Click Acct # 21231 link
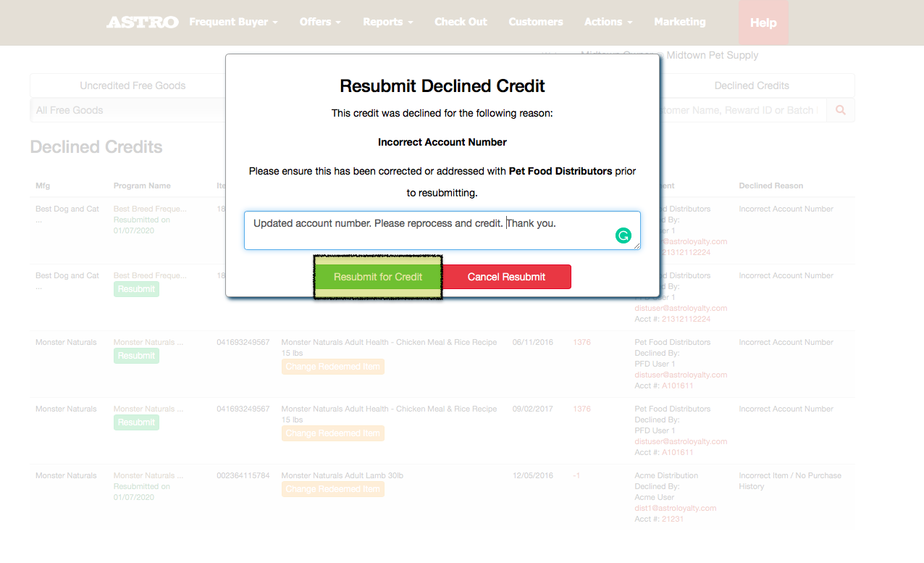 tap(673, 519)
